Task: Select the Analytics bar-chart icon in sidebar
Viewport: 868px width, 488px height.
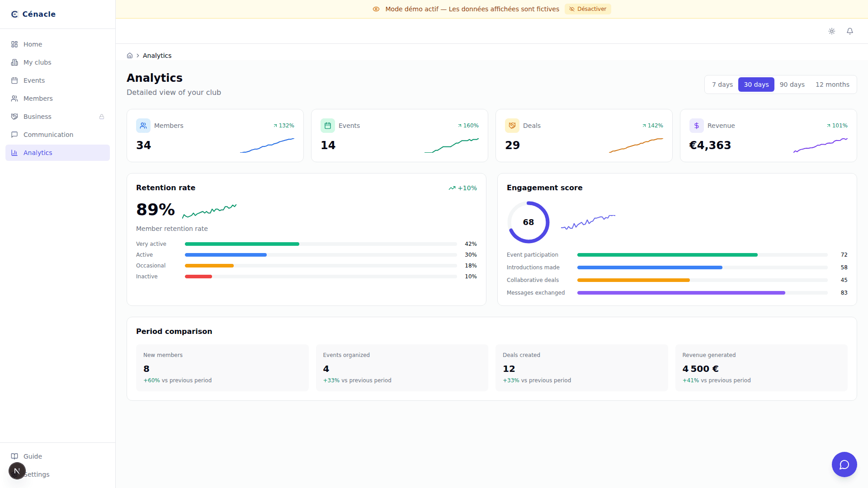Action: tap(14, 153)
